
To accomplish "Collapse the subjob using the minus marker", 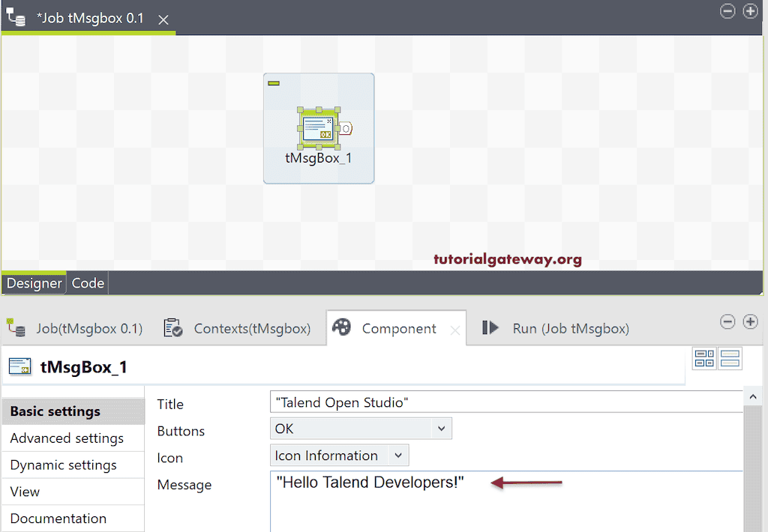I will click(x=274, y=83).
